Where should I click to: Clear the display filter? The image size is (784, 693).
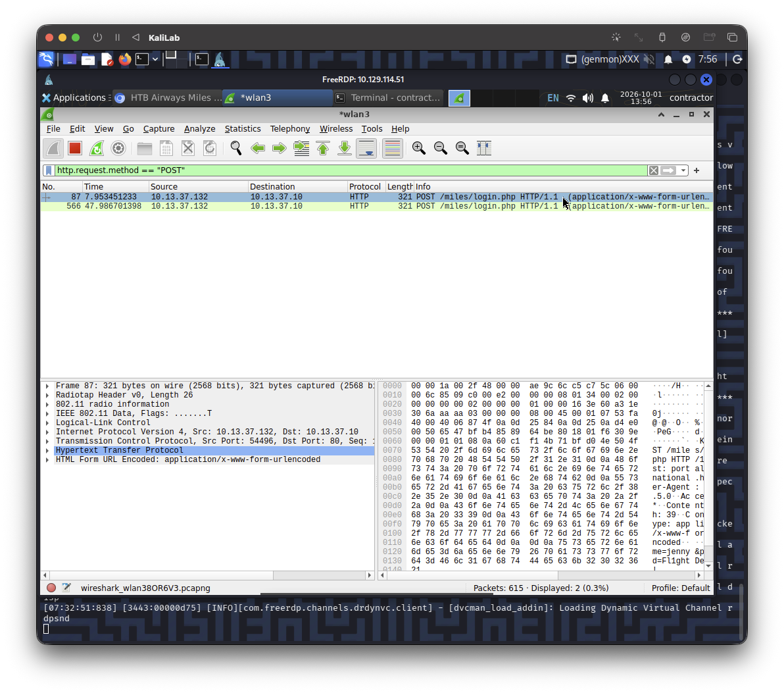coord(654,170)
